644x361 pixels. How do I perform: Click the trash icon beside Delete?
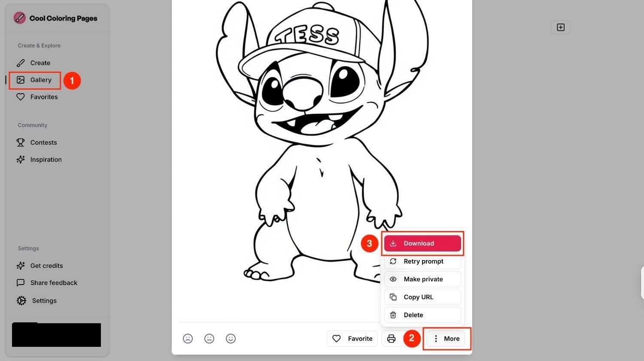click(x=393, y=315)
